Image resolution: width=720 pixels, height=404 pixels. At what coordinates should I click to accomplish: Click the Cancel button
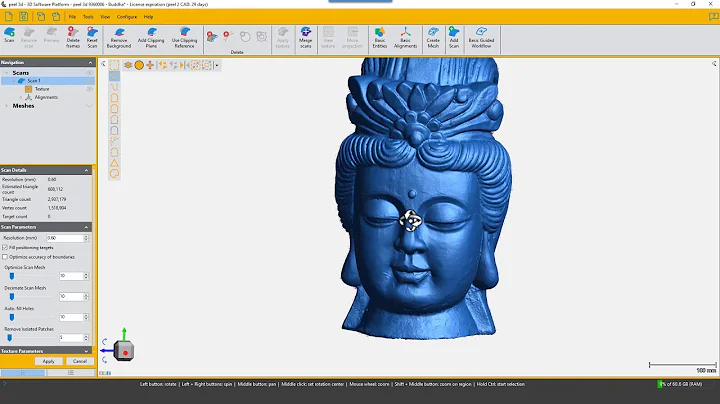(x=79, y=361)
